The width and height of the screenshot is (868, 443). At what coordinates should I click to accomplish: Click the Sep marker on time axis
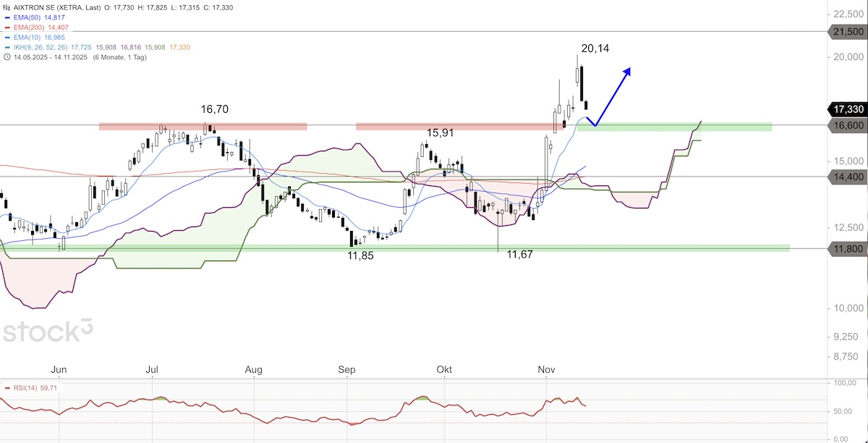pos(347,370)
